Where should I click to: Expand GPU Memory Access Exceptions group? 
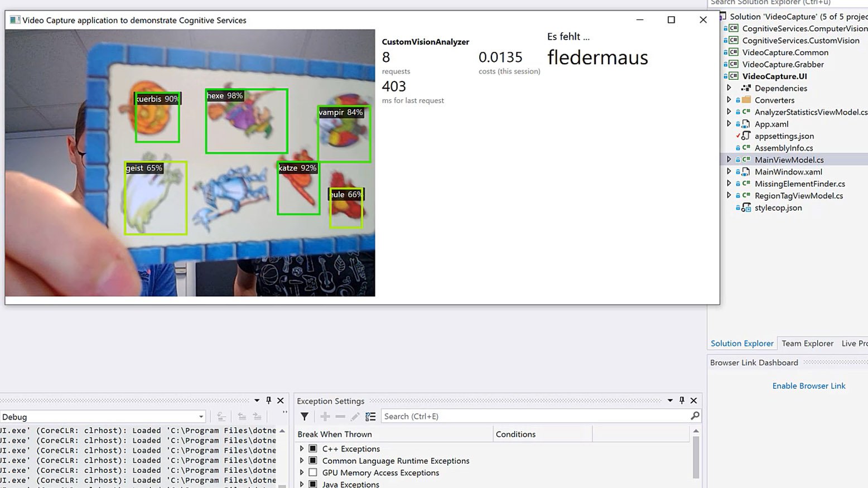[x=302, y=472]
